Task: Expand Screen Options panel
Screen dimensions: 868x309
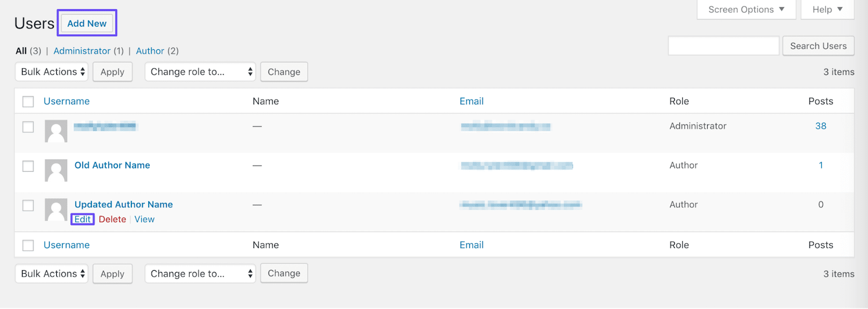Action: pyautogui.click(x=746, y=9)
